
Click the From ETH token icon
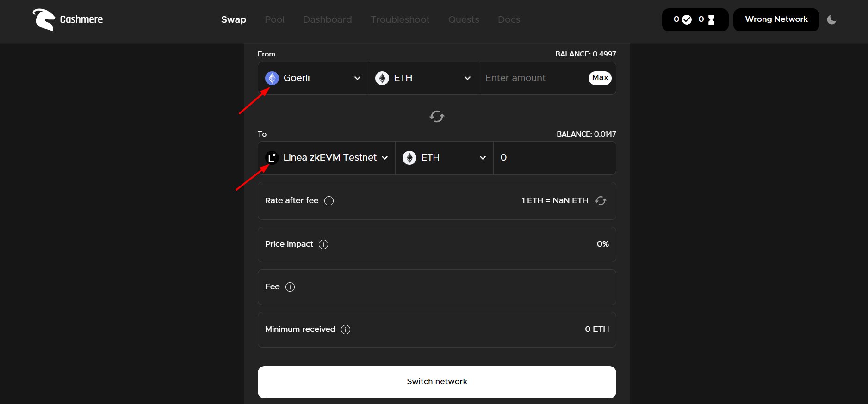coord(382,78)
